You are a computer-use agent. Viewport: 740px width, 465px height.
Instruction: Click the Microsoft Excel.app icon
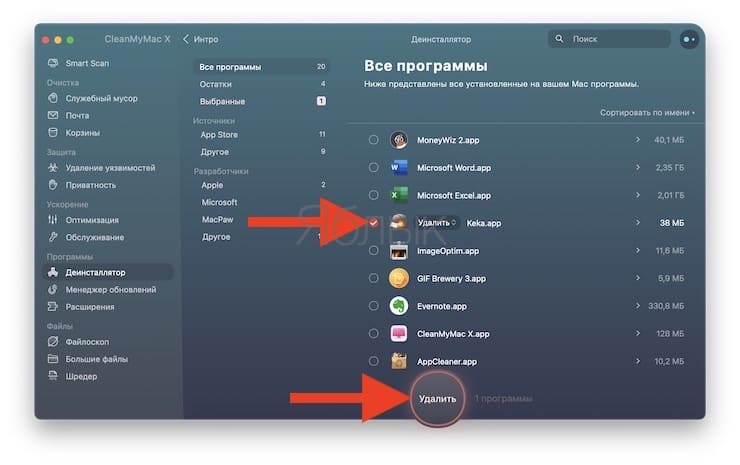399,195
